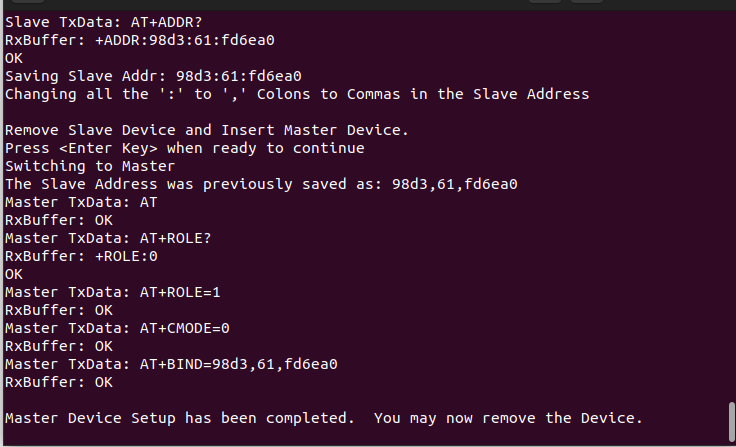
Task: Click the standalone 'OK' under the ADDR response
Action: coord(14,58)
